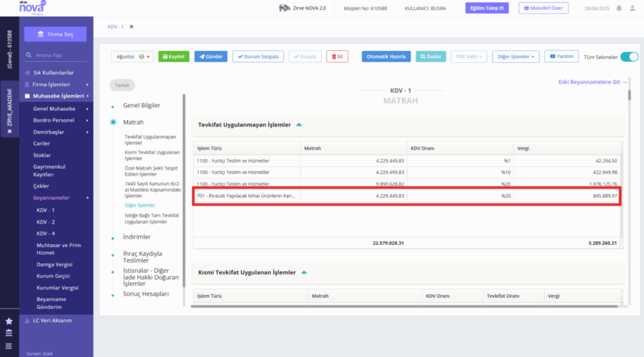Open the Ağustos month dropdown
644x357 pixels.
tap(132, 57)
